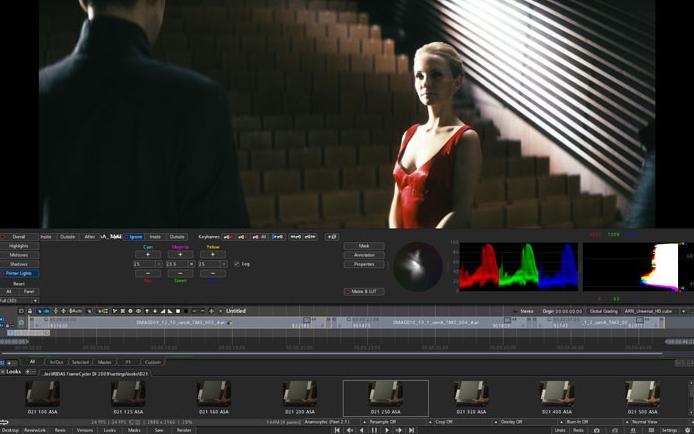Toggle the Matrix & LUT button
This screenshot has height=434, width=694.
coord(364,292)
